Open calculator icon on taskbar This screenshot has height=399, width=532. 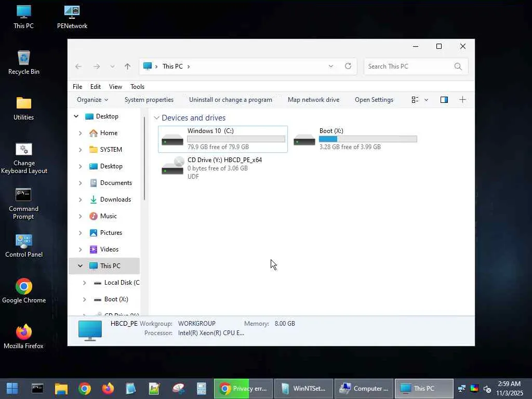201,389
